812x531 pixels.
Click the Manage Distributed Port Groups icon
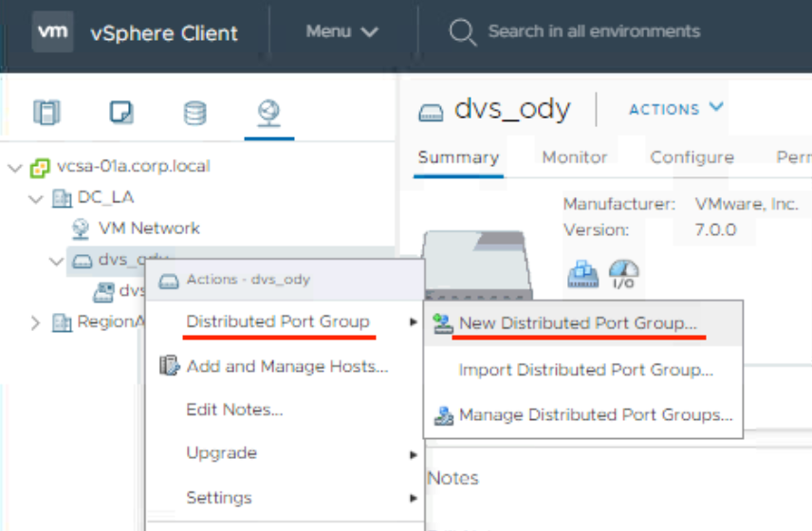click(444, 415)
